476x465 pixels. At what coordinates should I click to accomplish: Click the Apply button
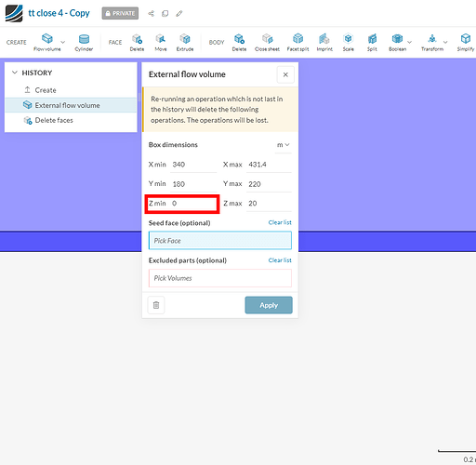coord(269,305)
